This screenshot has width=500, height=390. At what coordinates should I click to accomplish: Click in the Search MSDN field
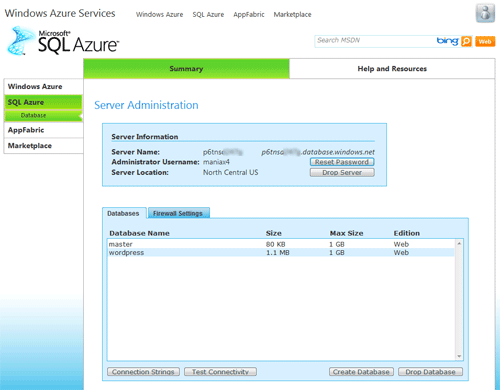(x=375, y=41)
